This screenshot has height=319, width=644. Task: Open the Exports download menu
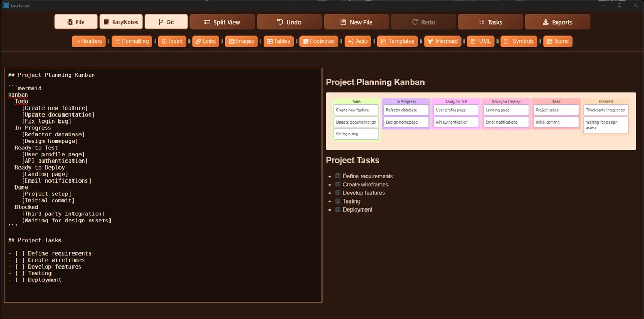[558, 22]
